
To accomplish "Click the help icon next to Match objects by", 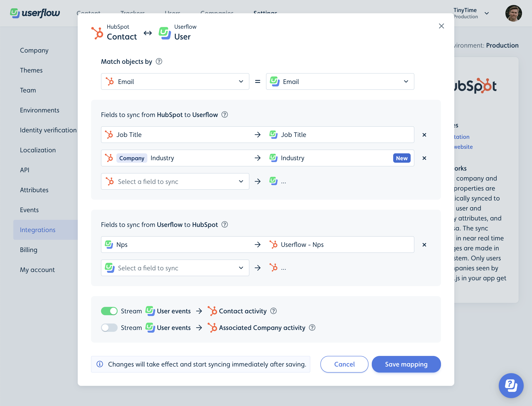I will [159, 61].
